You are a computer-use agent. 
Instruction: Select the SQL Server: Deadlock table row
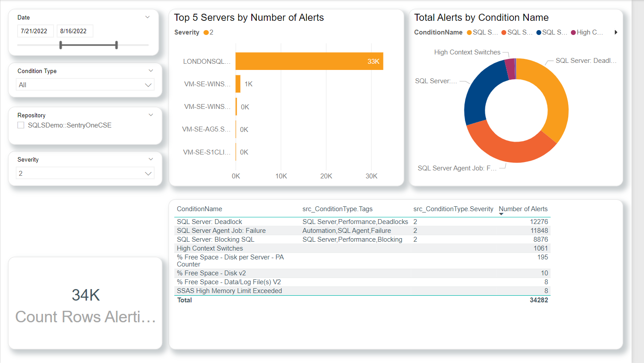pos(210,222)
